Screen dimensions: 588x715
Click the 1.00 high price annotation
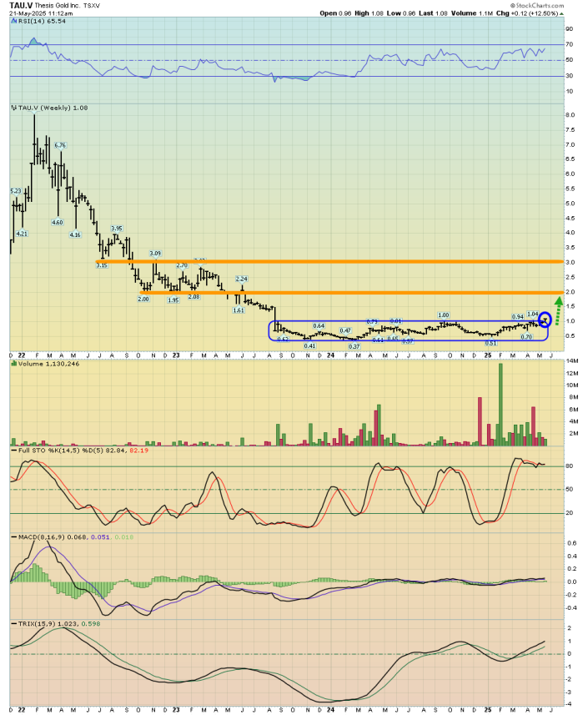point(444,315)
